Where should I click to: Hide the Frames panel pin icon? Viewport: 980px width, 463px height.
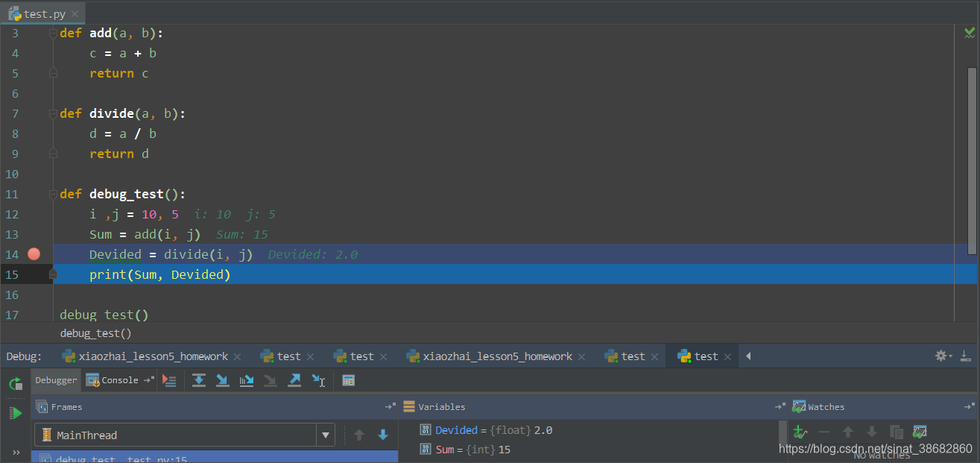pyautogui.click(x=390, y=407)
